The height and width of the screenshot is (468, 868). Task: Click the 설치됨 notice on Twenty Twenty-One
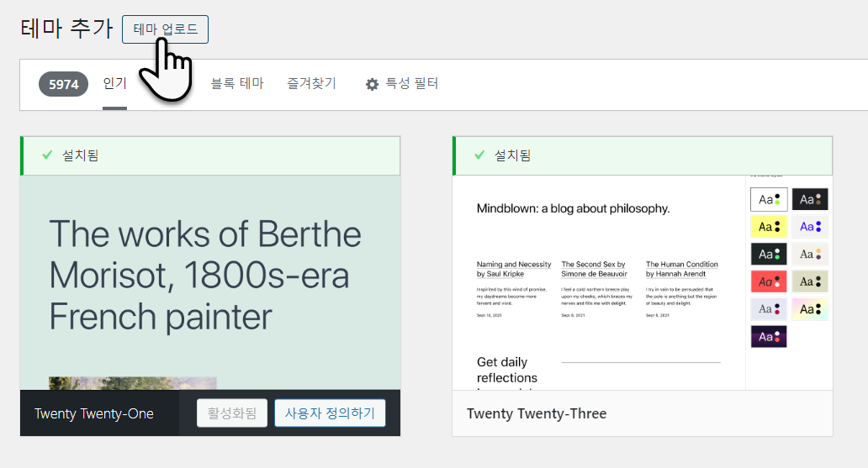click(210, 155)
